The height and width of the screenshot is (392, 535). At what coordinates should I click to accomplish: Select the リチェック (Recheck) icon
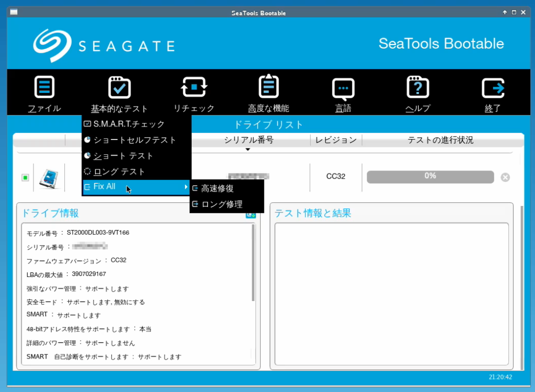194,86
